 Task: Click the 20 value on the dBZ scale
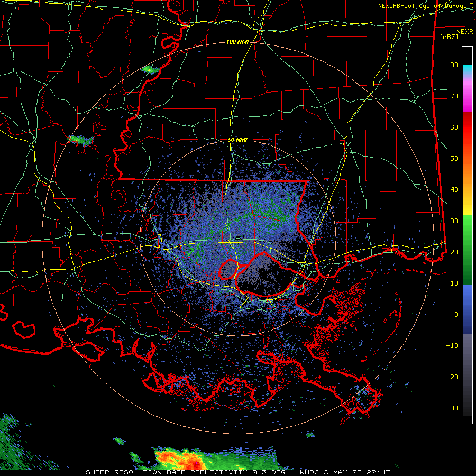454,252
